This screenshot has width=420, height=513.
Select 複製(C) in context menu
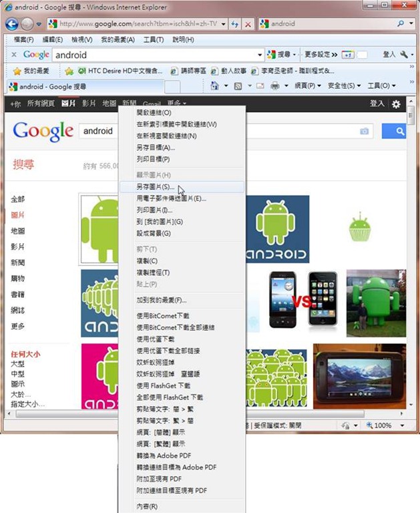pos(182,261)
